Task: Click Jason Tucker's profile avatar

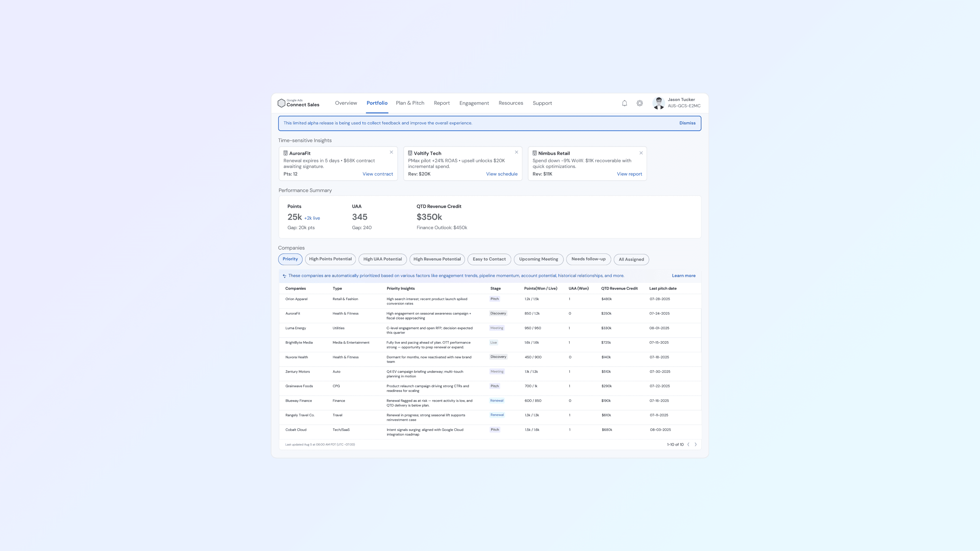Action: (x=659, y=103)
